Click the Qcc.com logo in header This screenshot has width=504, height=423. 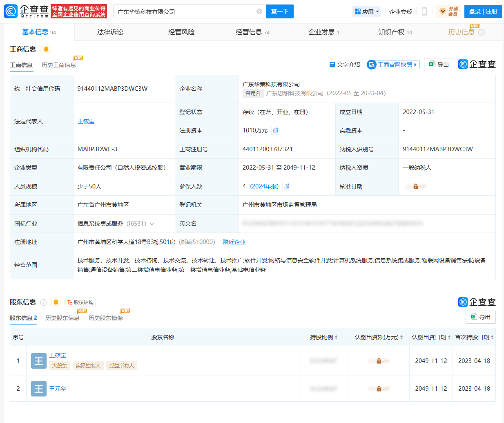[x=27, y=11]
